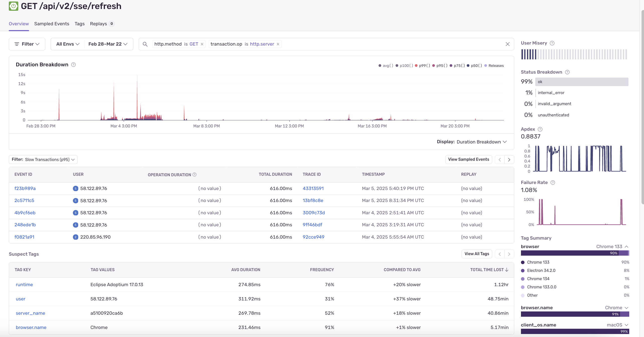This screenshot has height=337, width=644.
Task: Click the Duration Breakdown help icon
Action: 73,65
